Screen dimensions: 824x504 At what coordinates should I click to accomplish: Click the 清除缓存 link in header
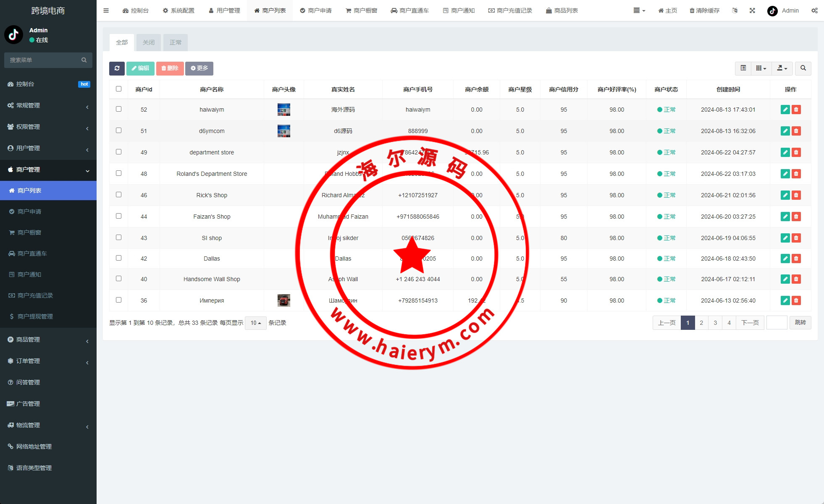(704, 10)
